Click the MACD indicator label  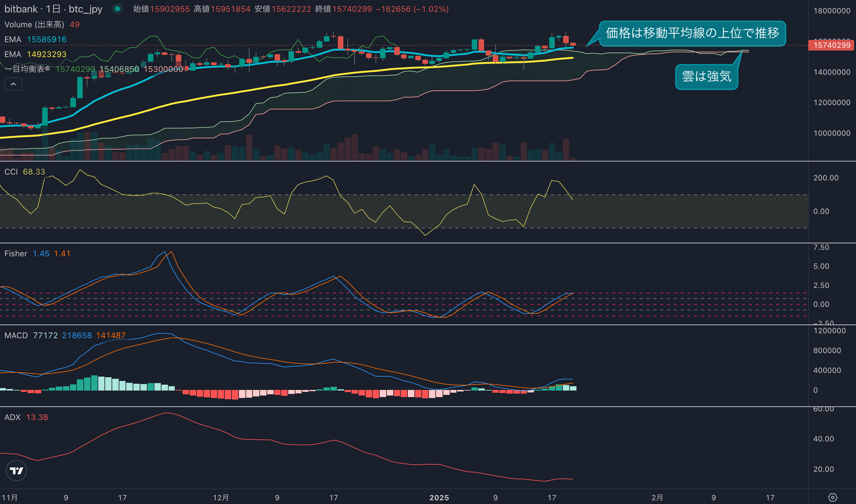[16, 336]
